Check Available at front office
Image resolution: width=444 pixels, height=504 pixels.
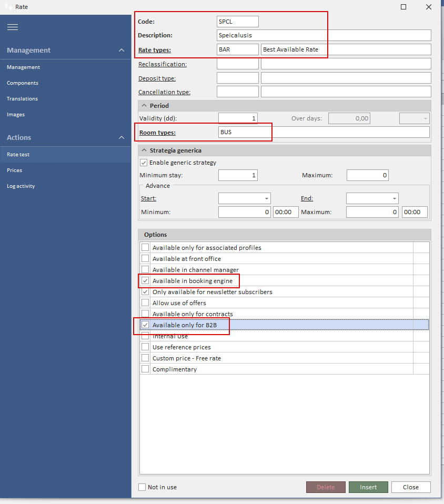tap(145, 258)
